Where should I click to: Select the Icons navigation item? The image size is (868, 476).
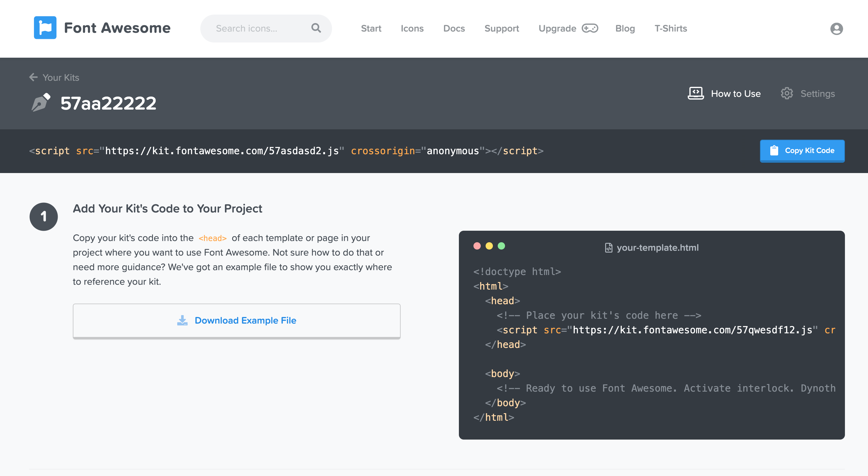(x=412, y=28)
